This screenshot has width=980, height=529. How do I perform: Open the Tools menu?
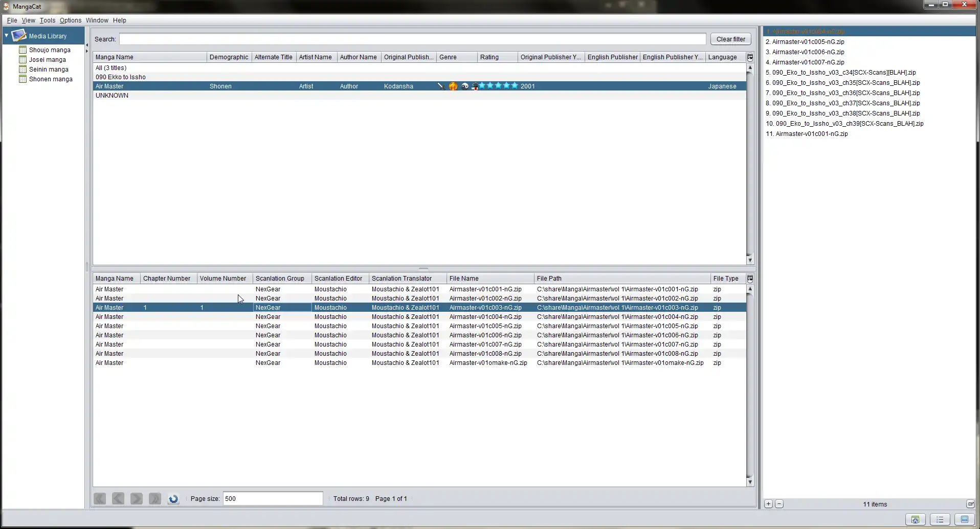point(48,20)
